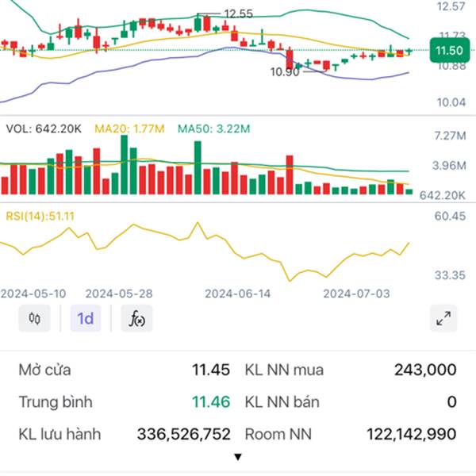476x476 pixels.
Task: Click the 3.96M volume axis label
Action: click(x=449, y=166)
